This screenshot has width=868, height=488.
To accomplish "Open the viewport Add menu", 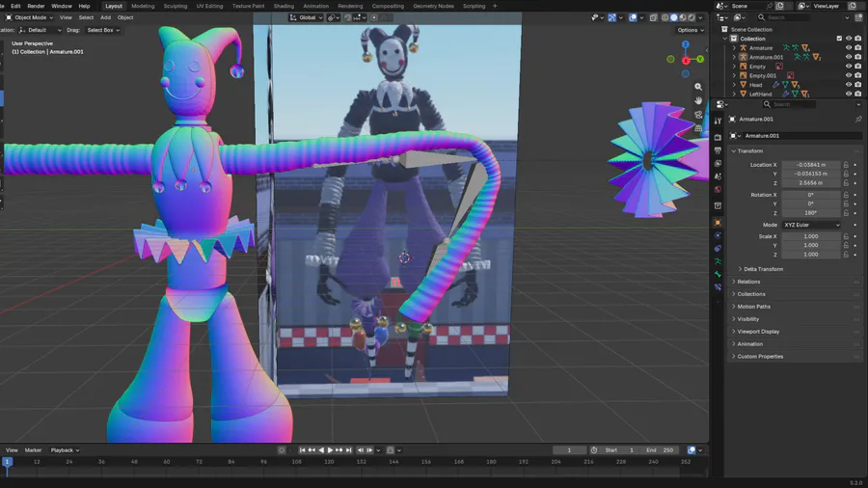I will click(105, 17).
